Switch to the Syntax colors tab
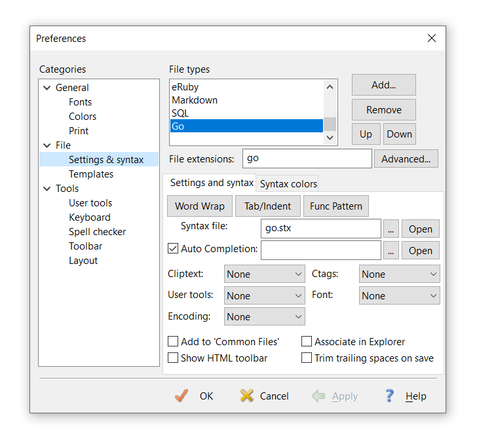 pyautogui.click(x=288, y=183)
